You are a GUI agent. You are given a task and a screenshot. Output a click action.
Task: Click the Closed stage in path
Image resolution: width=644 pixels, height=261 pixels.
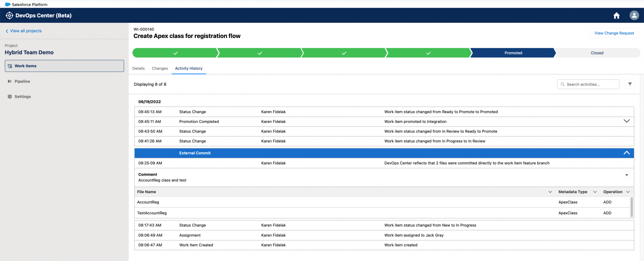pos(597,53)
